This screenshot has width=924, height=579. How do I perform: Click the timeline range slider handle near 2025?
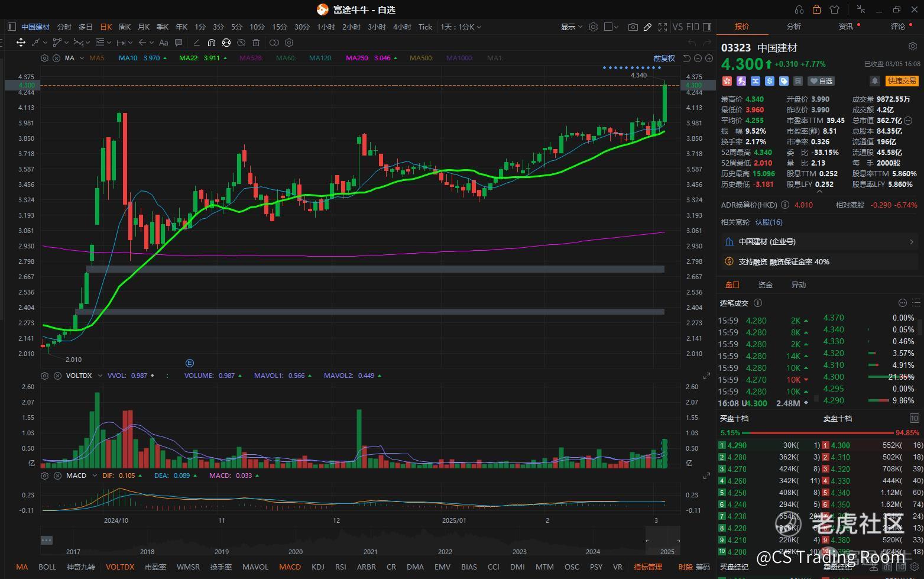point(677,540)
